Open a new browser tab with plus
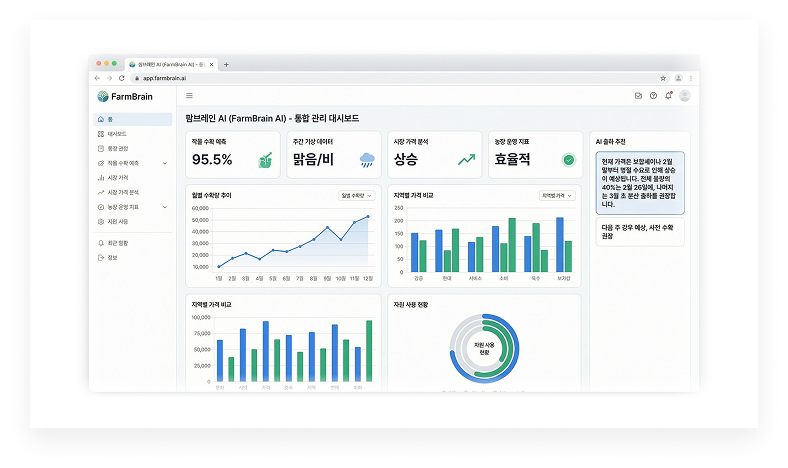Viewport: 788px width, 468px height. pyautogui.click(x=226, y=64)
